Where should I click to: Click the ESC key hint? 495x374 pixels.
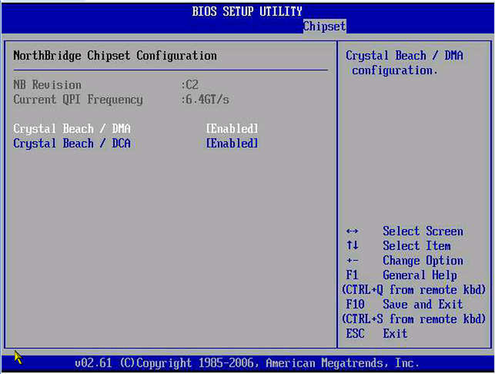coord(355,334)
